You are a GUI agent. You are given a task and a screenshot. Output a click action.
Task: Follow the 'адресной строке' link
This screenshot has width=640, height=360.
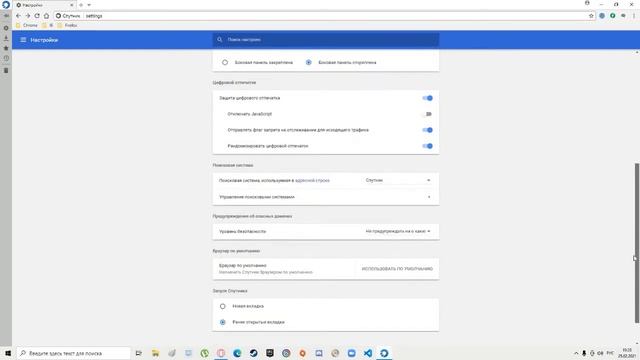pos(312,180)
